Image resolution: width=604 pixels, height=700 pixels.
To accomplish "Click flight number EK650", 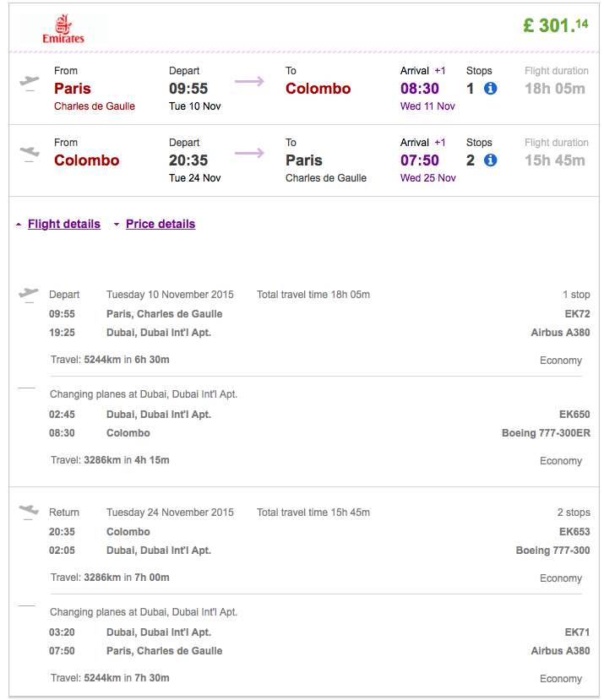I will point(574,415).
